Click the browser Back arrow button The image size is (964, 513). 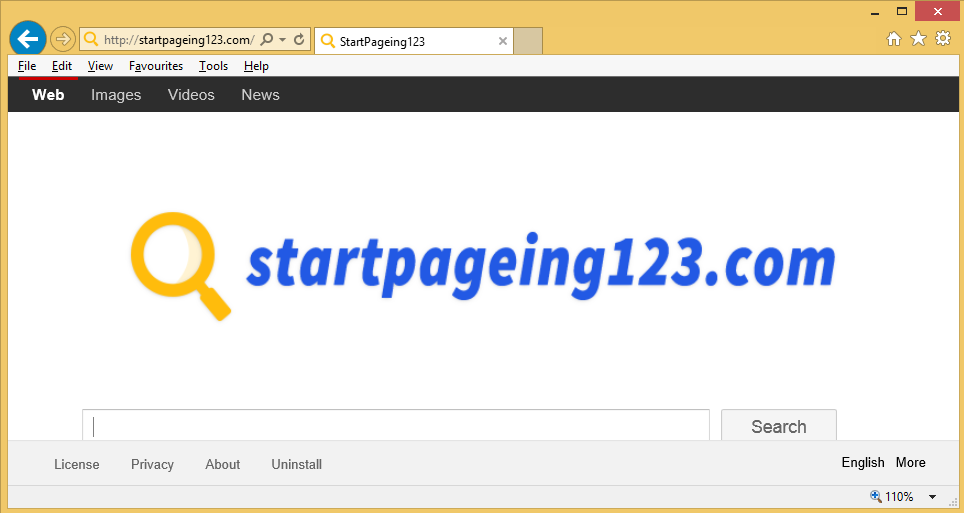(x=28, y=39)
